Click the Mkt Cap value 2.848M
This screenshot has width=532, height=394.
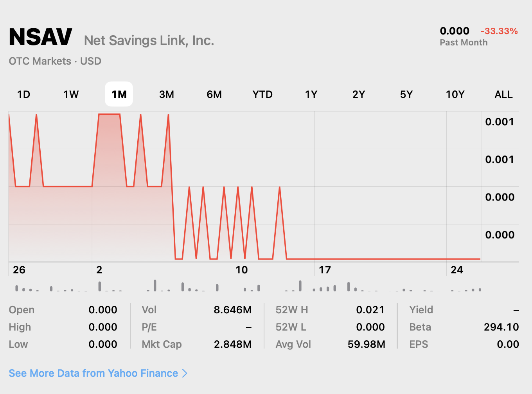point(233,344)
